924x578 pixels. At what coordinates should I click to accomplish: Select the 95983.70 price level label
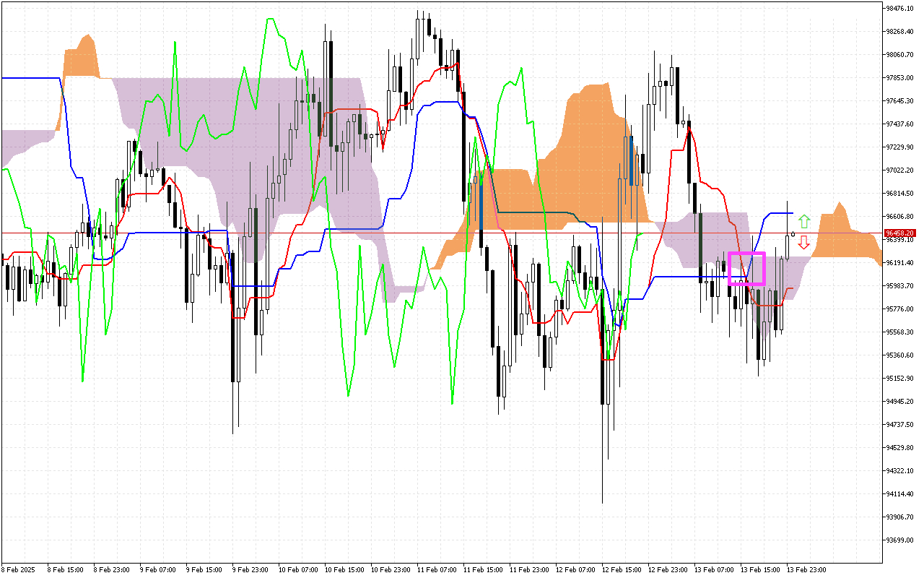coord(900,286)
